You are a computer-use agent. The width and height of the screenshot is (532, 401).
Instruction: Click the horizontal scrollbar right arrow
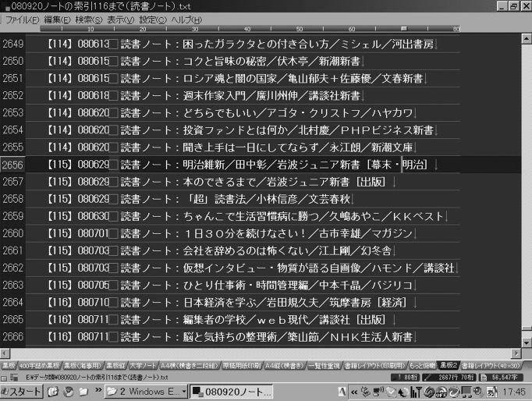[x=516, y=353]
